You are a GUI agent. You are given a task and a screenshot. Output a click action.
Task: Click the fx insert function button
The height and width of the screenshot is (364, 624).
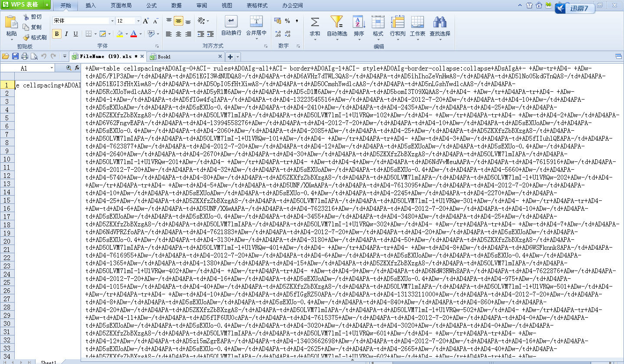77,68
